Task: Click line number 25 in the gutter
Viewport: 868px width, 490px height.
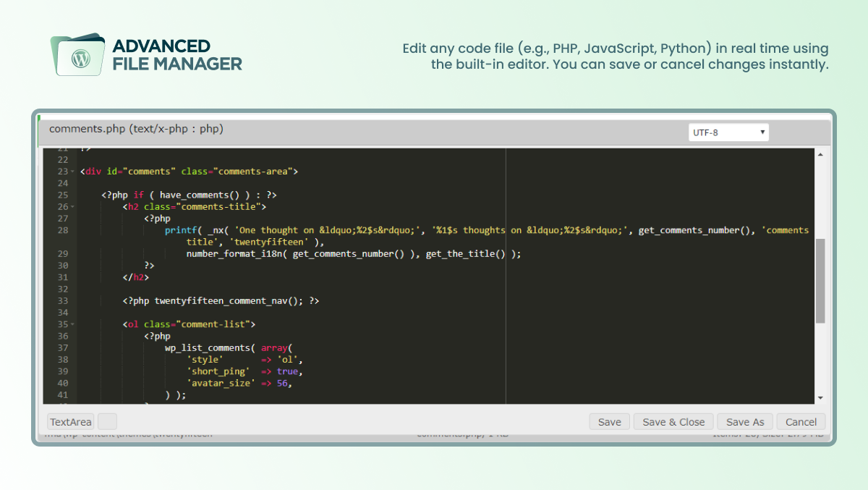Action: [x=62, y=195]
